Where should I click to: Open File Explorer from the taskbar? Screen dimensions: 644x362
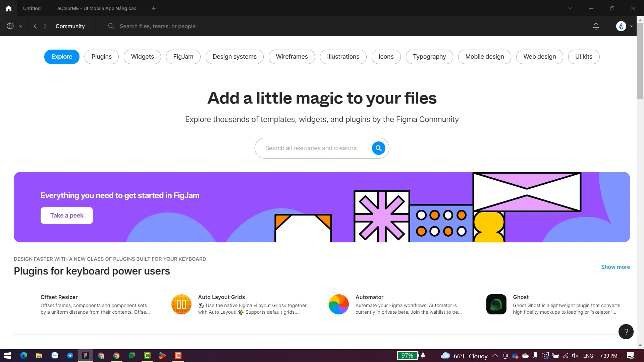point(39,356)
